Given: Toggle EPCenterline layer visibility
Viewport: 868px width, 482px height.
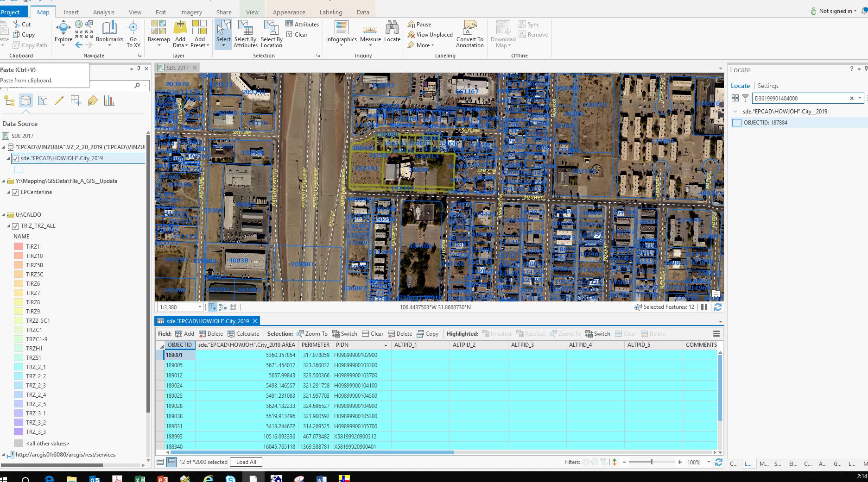Looking at the screenshot, I should (x=15, y=193).
